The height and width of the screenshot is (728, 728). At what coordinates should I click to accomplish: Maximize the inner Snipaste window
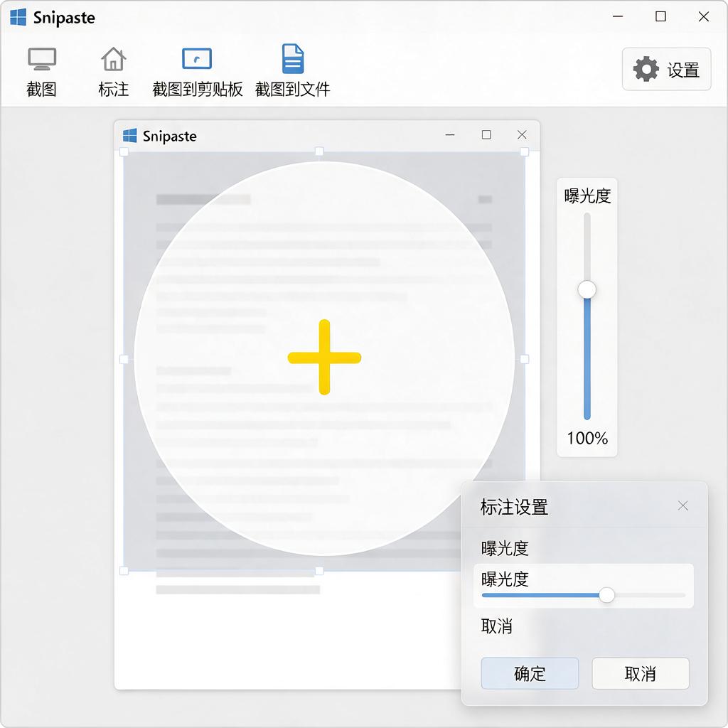(x=486, y=134)
